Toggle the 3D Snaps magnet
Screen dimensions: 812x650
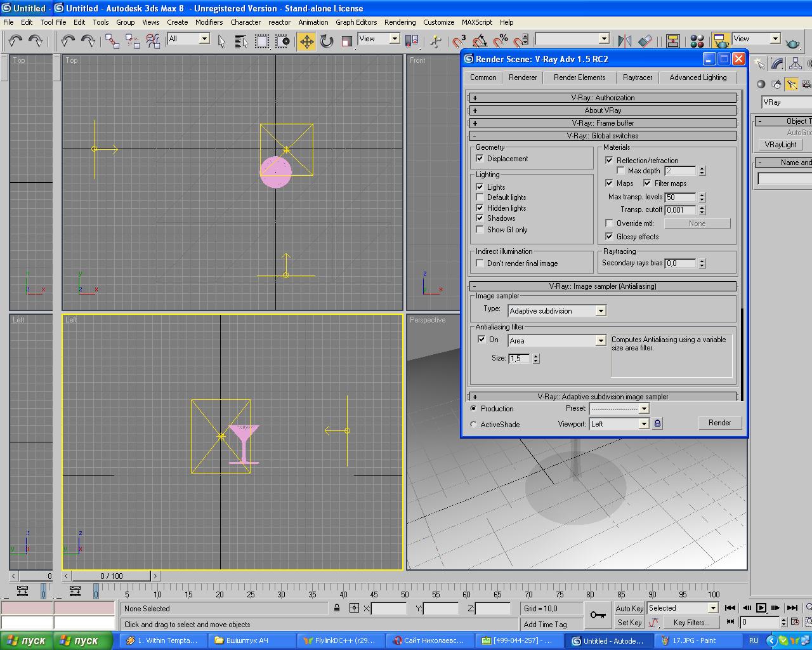point(459,41)
